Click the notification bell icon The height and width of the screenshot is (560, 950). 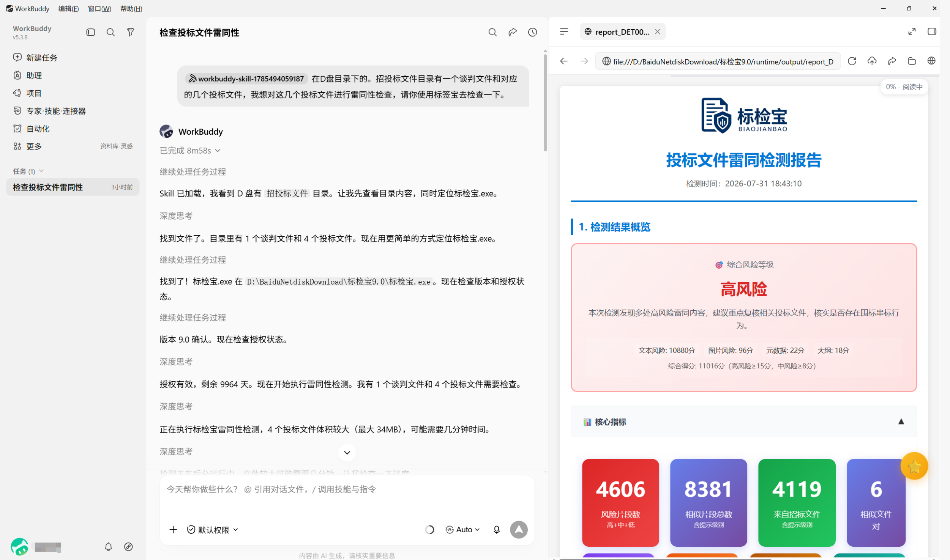coord(108,546)
